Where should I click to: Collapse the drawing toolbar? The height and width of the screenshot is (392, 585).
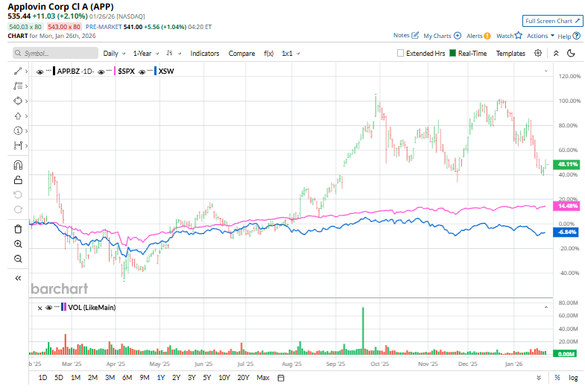(x=18, y=278)
